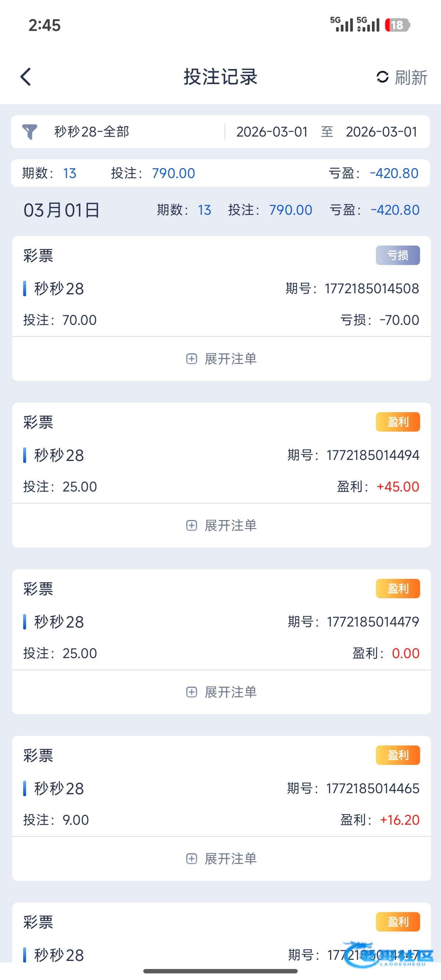Tap the plus icon on bet 1772185014494
441x980 pixels.
click(191, 525)
